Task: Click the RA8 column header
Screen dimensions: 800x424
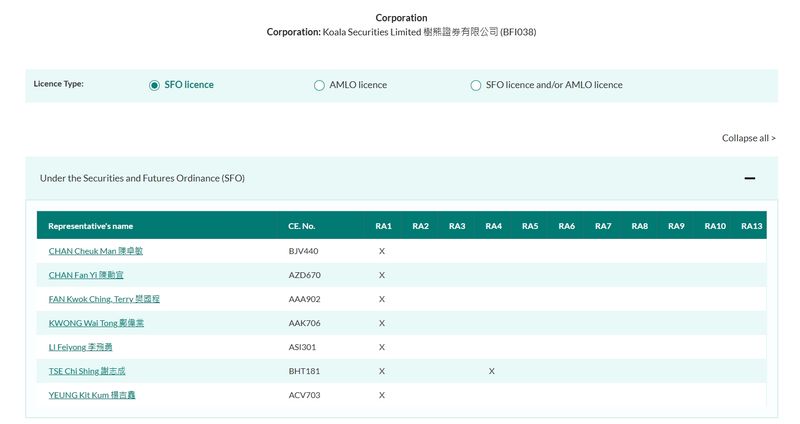Action: pos(640,226)
